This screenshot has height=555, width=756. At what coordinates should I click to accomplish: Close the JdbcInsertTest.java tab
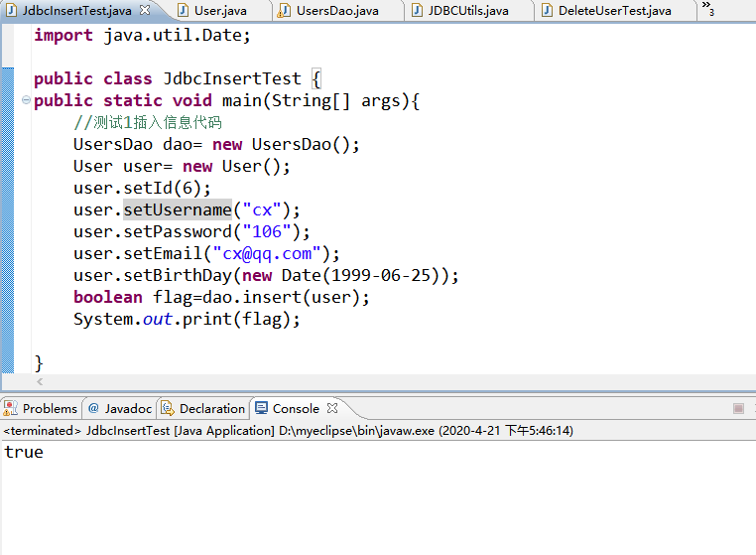pos(145,10)
